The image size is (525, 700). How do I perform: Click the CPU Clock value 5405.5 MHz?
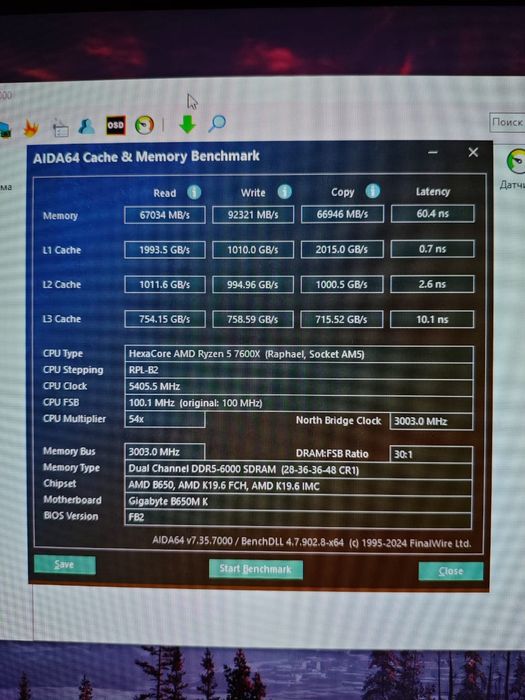[299, 387]
